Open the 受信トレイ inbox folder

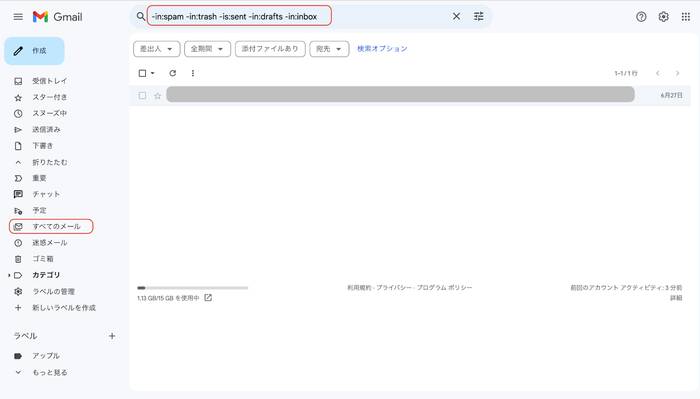coord(50,81)
